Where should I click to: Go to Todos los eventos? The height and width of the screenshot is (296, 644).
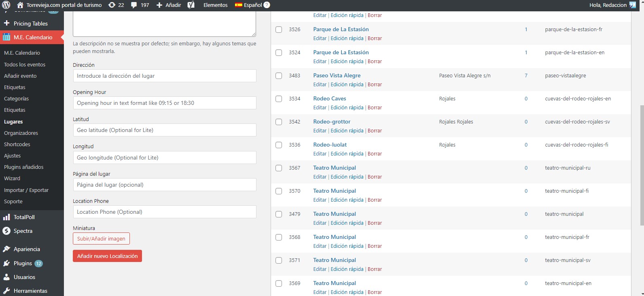coord(25,64)
